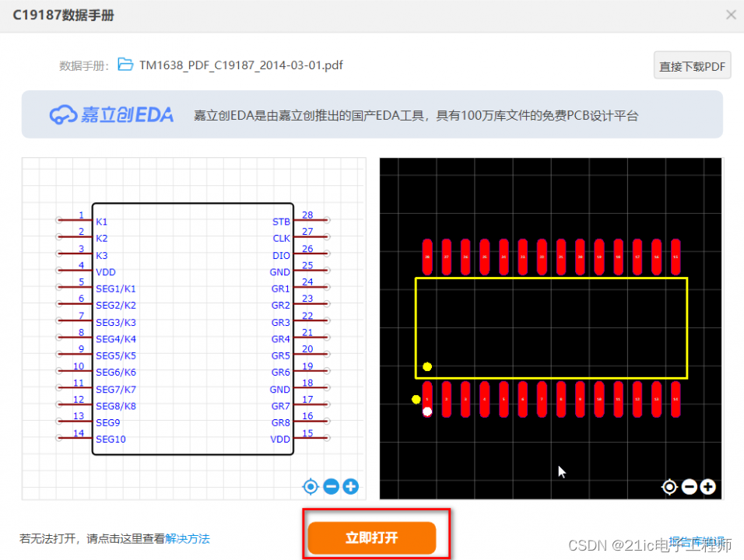744x560 pixels.
Task: Click the VDD pin label on the schematic
Action: click(x=105, y=271)
